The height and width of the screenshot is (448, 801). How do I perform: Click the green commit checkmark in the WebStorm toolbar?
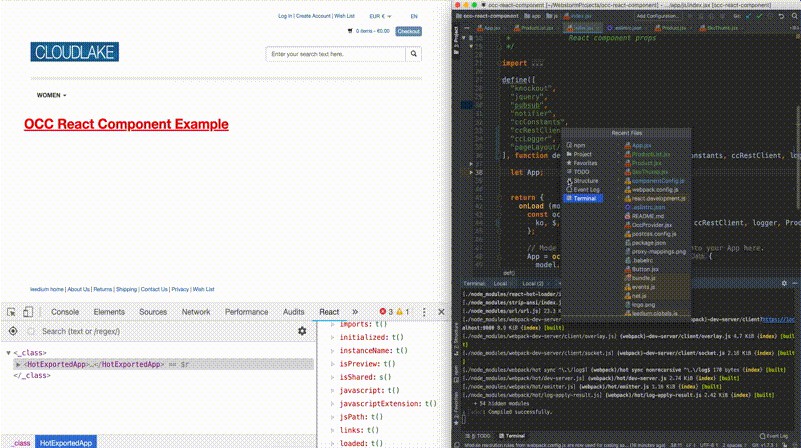(x=759, y=16)
